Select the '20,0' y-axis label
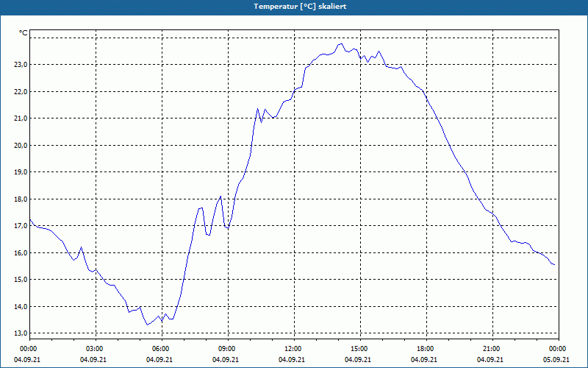Screen dimensions: 588x368 [21, 145]
